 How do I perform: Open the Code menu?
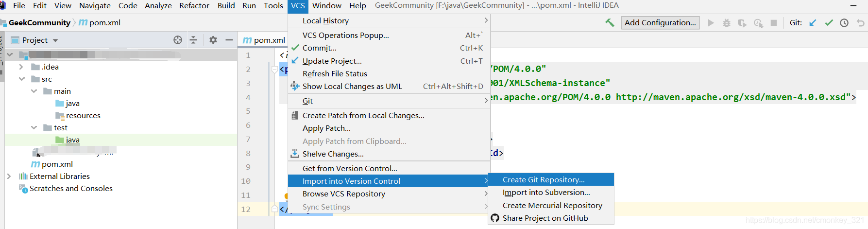click(128, 6)
